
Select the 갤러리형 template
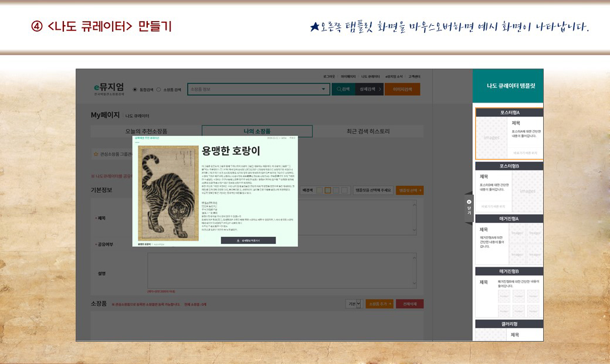point(509,330)
